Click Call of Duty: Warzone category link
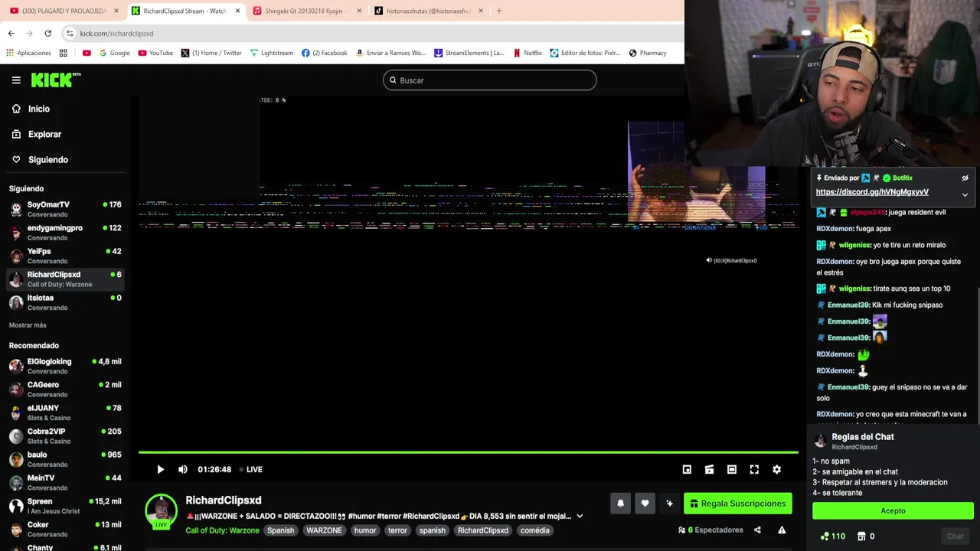The height and width of the screenshot is (551, 980). coord(222,530)
